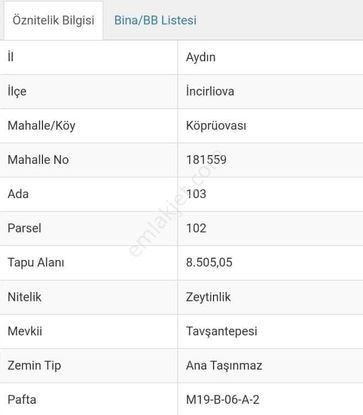
Task: Select Tapu Alanı value 8.505,05
Action: [x=209, y=263]
